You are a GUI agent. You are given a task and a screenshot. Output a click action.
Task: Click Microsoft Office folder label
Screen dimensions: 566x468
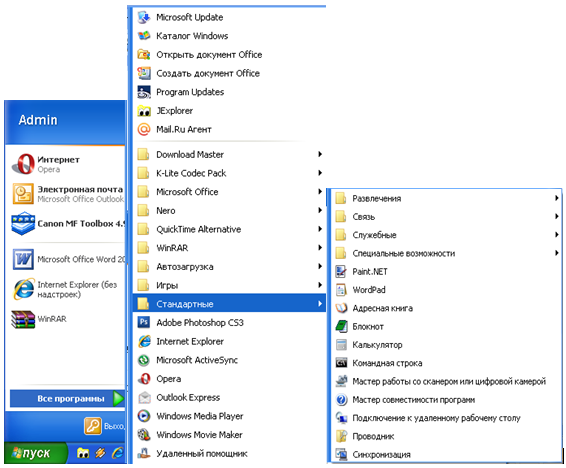click(187, 192)
